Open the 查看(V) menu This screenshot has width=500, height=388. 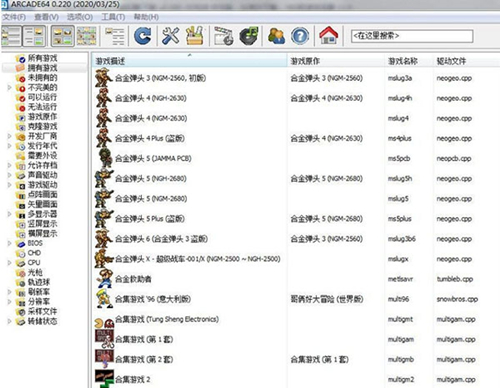[x=46, y=17]
